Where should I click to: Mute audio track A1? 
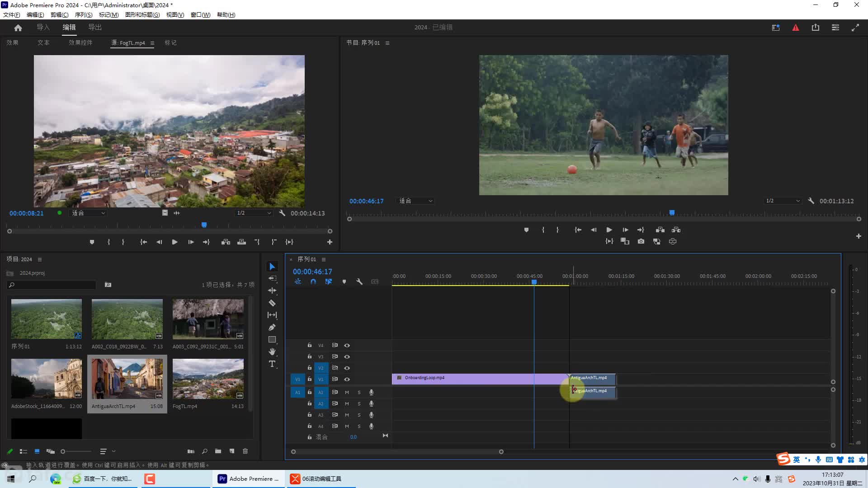pyautogui.click(x=347, y=392)
